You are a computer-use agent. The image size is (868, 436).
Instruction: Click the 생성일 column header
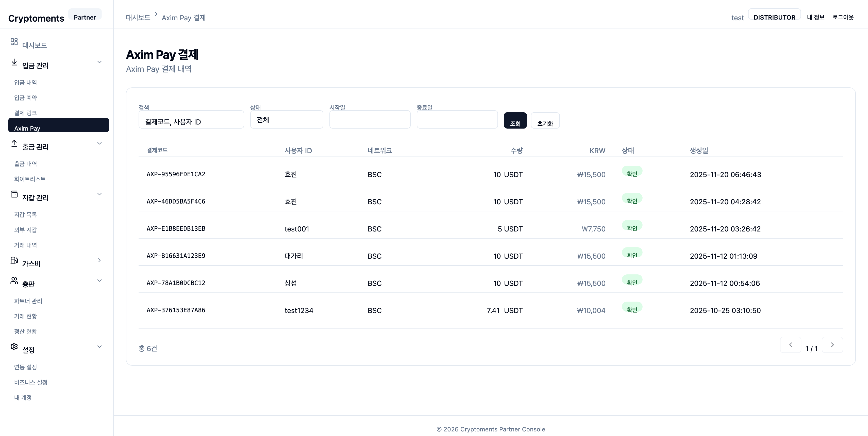click(699, 150)
